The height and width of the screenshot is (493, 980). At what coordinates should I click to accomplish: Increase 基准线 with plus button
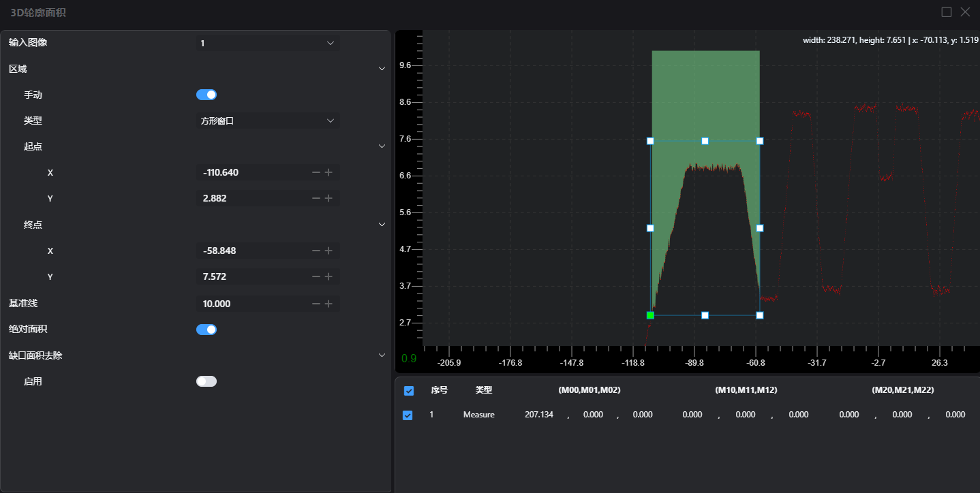328,304
